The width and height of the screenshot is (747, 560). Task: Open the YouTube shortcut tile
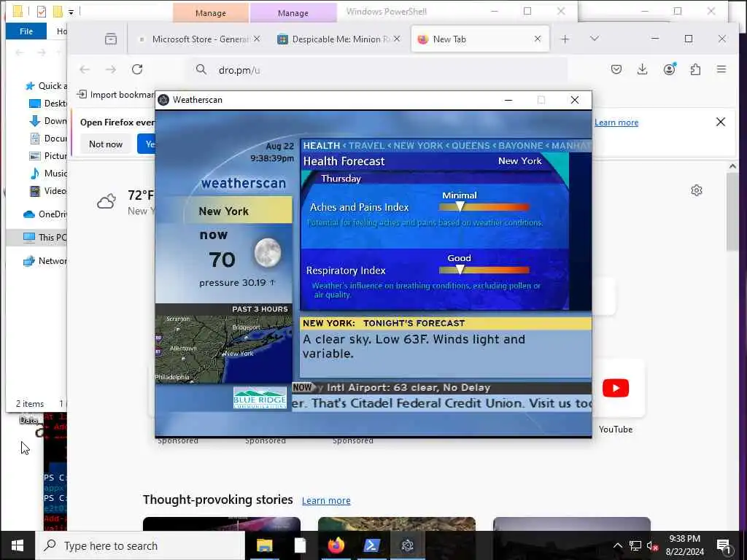pyautogui.click(x=616, y=388)
